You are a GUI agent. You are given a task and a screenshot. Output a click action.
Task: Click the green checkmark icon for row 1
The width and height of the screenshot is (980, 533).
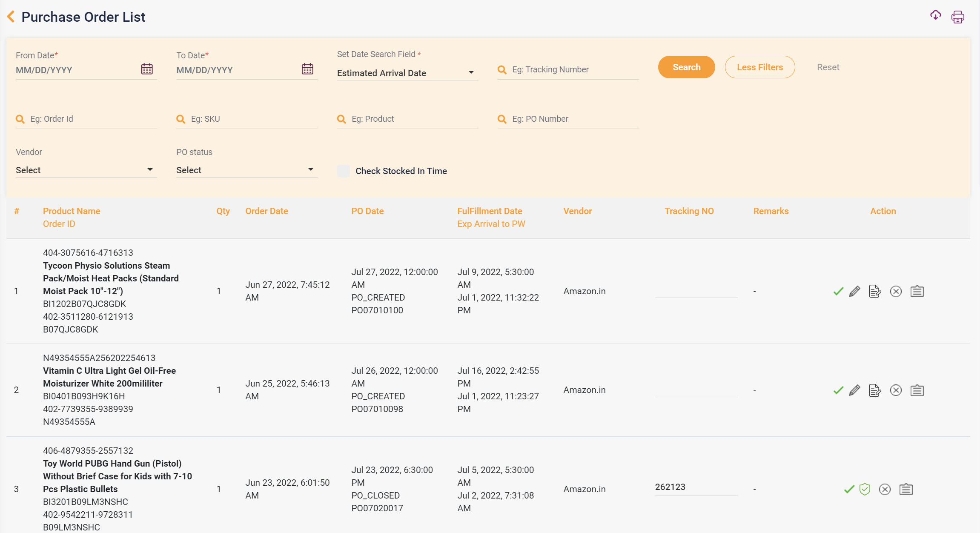coord(839,292)
